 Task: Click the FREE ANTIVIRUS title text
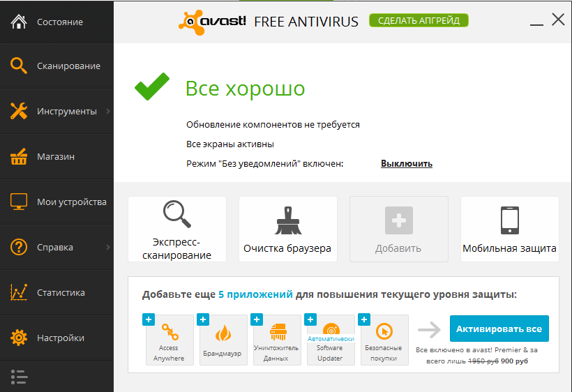306,22
